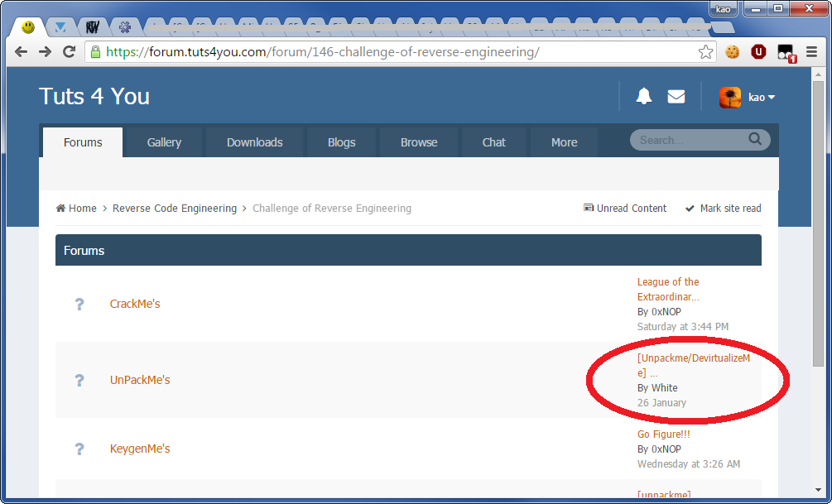Screen dimensions: 832x504
Task: Open Chrome hamburger menu
Action: click(811, 52)
